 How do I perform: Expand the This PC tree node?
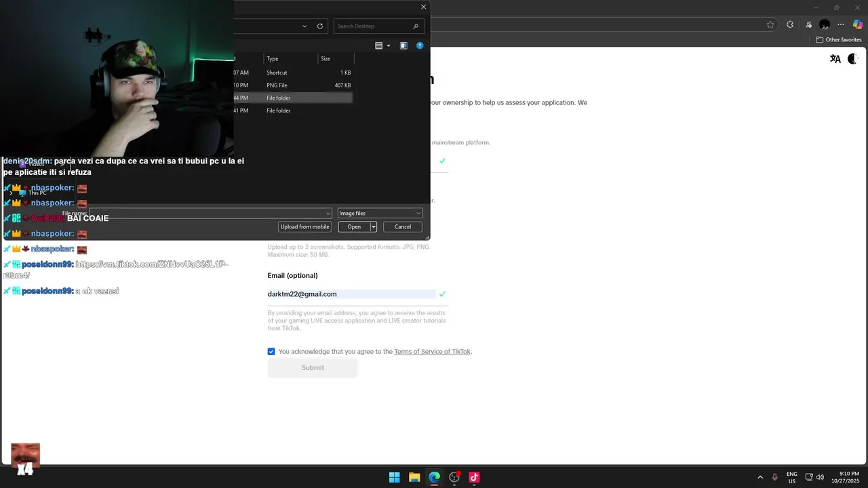pyautogui.click(x=11, y=193)
